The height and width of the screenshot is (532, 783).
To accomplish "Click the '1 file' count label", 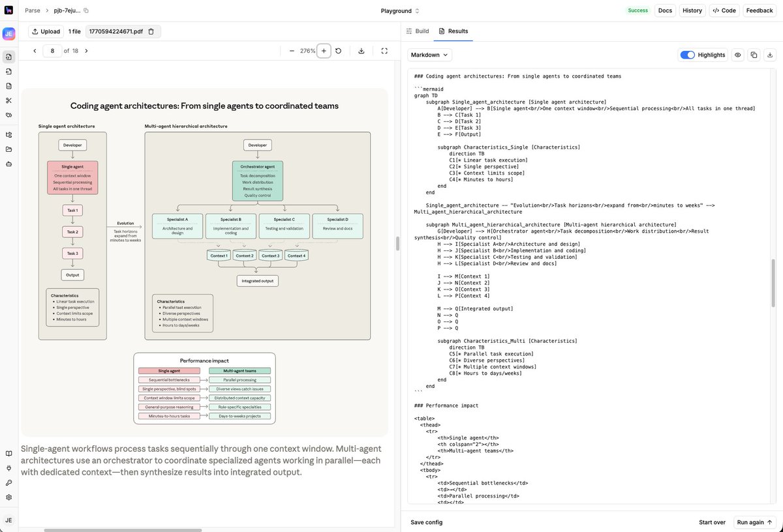I will pyautogui.click(x=74, y=31).
